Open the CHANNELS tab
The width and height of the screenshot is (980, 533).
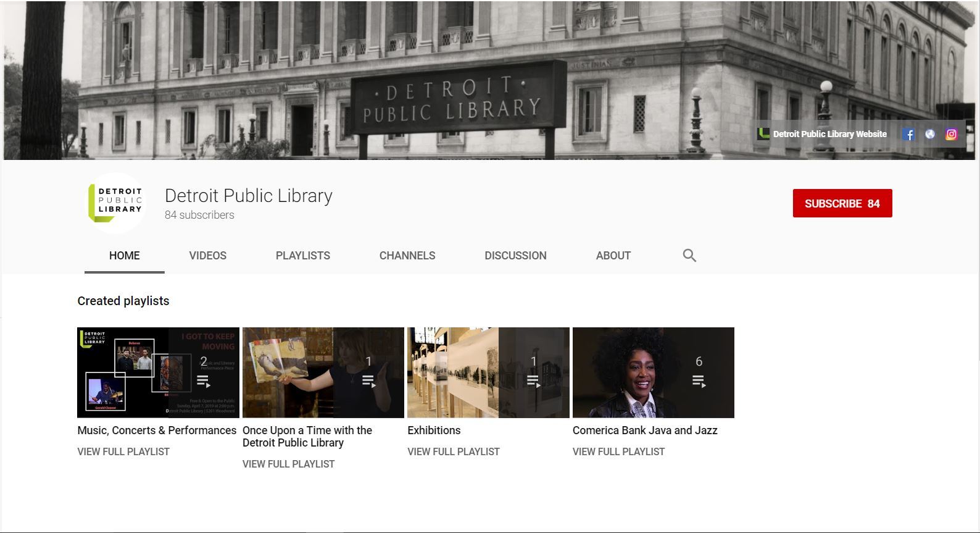[x=407, y=256]
